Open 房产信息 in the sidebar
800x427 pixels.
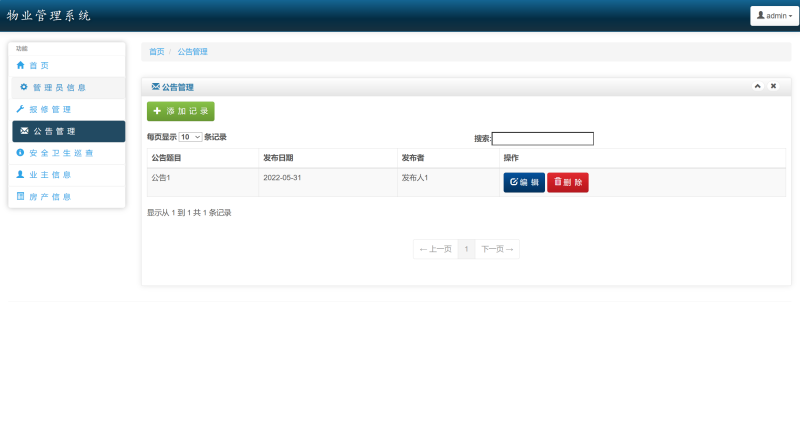click(x=67, y=197)
